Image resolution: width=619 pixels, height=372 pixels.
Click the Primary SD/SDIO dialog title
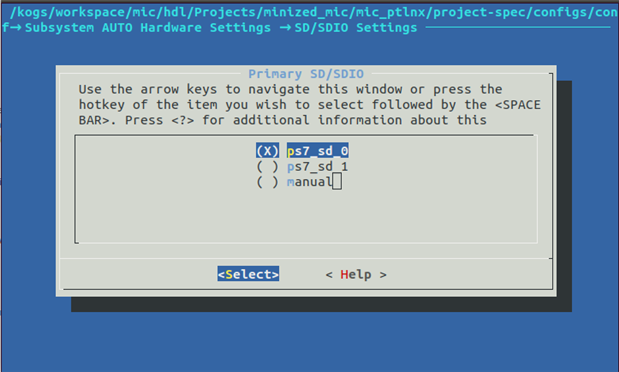coord(306,74)
